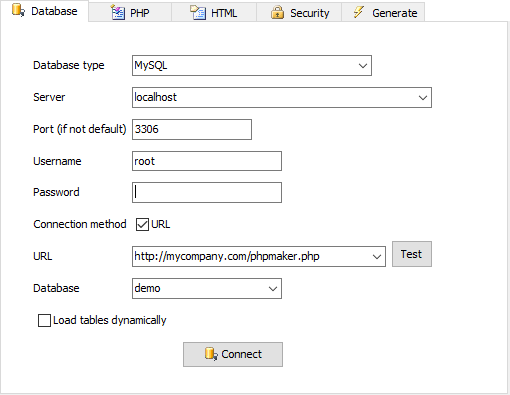Click the database icon on Connect button
The image size is (510, 395).
click(x=211, y=354)
